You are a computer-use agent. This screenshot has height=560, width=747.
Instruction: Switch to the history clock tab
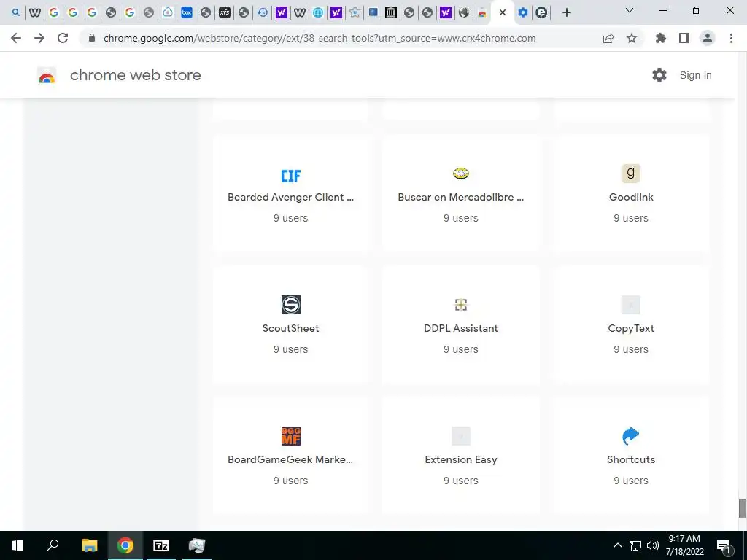[263, 12]
